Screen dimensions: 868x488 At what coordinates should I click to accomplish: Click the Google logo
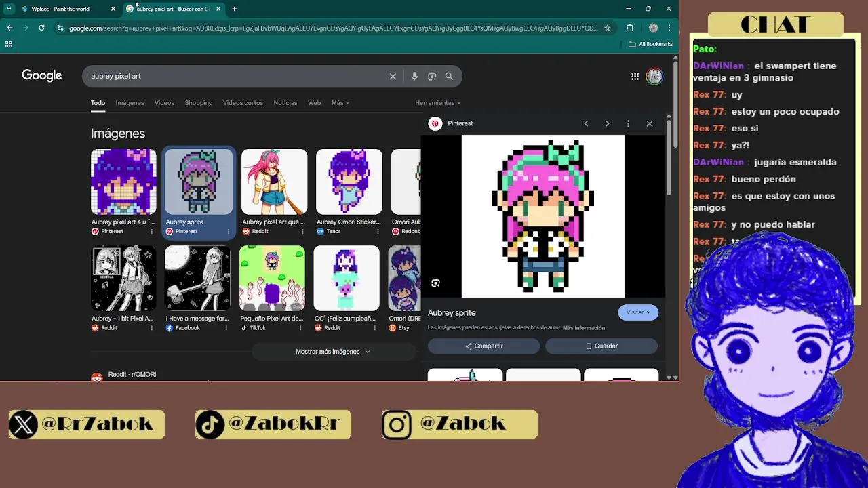(41, 75)
